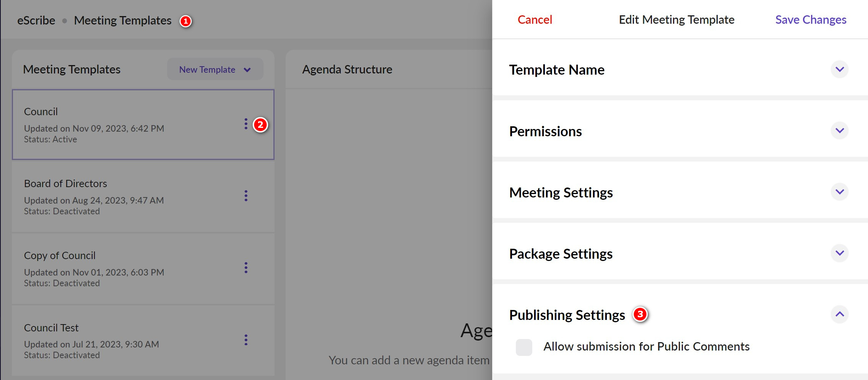Expand the Template Name section chevron
The height and width of the screenshot is (380, 868).
[x=839, y=70]
